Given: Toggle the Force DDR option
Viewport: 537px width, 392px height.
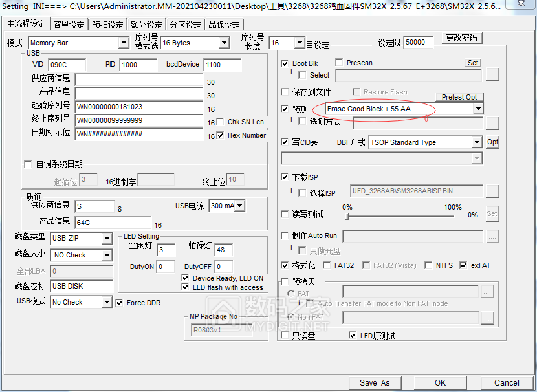Looking at the screenshot, I should tap(120, 302).
